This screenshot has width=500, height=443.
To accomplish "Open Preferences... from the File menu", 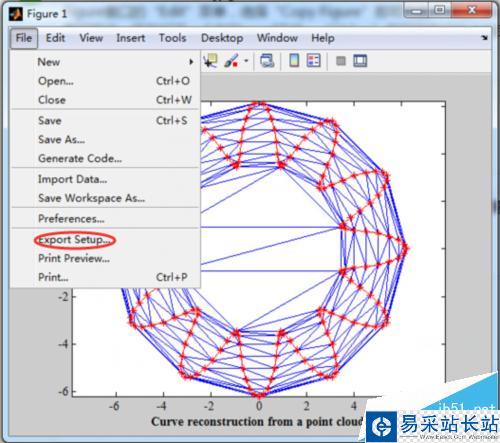I will coord(106,219).
